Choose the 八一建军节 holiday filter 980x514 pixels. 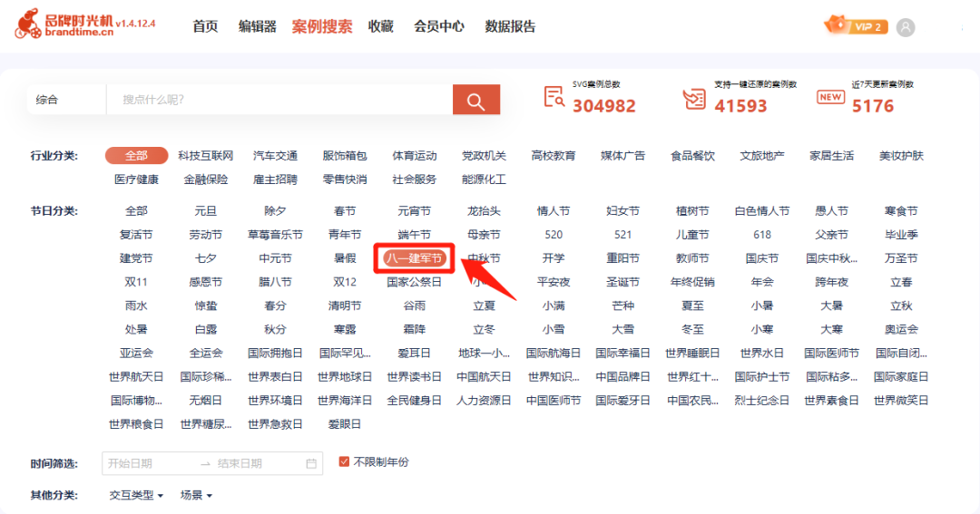(415, 258)
